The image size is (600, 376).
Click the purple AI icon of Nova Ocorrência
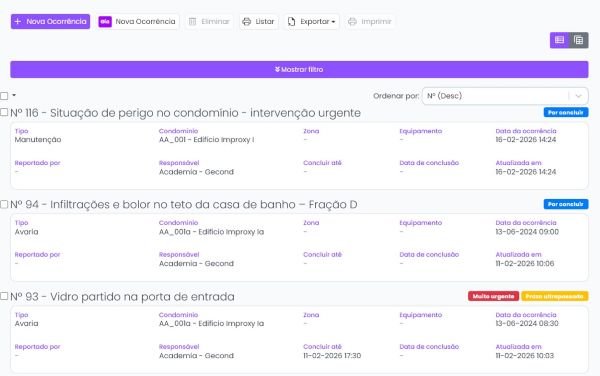click(105, 21)
